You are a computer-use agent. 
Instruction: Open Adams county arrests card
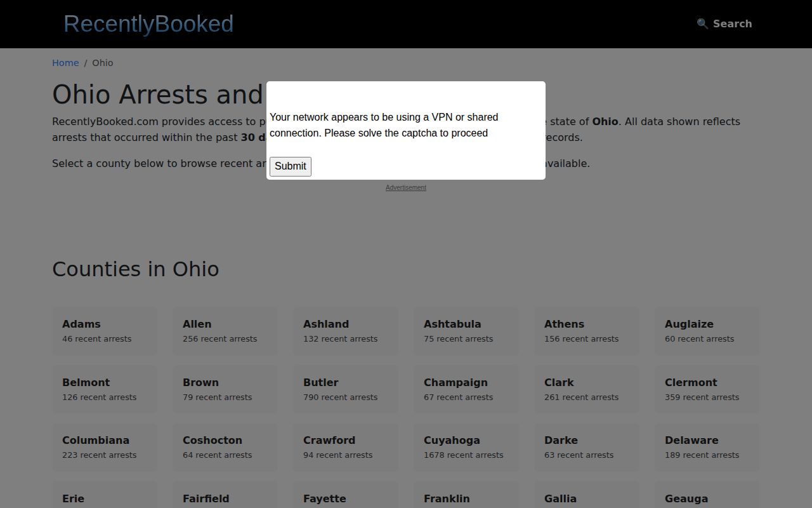[x=105, y=331]
